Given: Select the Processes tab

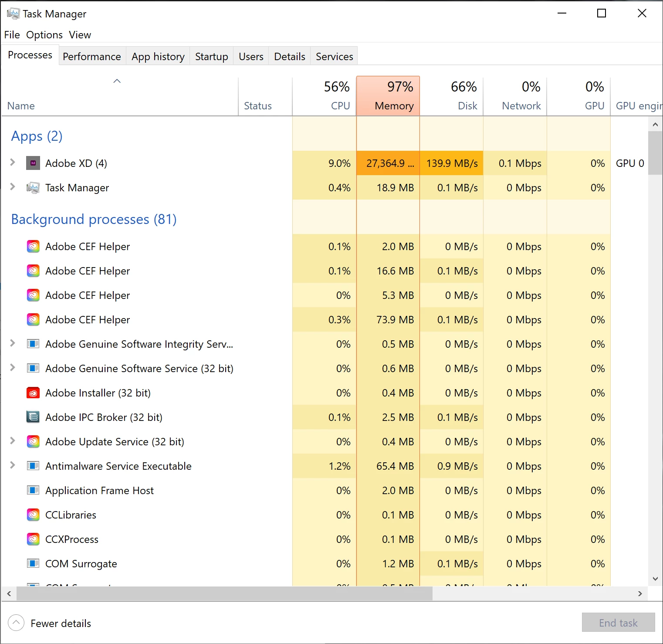Looking at the screenshot, I should 30,55.
